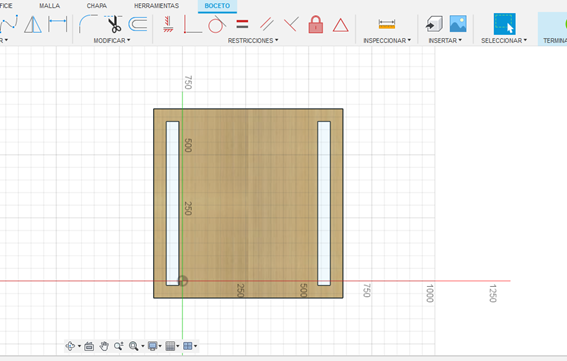Viewport: 567px width, 361px height.
Task: Open the Measure ruler tool
Action: [x=387, y=24]
